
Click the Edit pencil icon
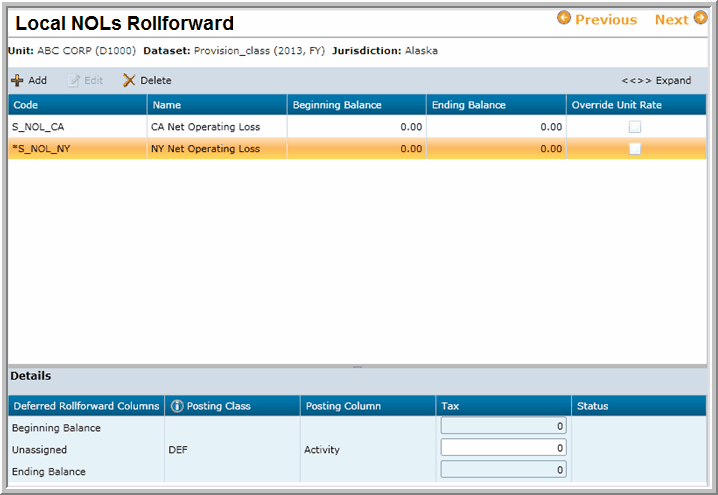coord(73,80)
